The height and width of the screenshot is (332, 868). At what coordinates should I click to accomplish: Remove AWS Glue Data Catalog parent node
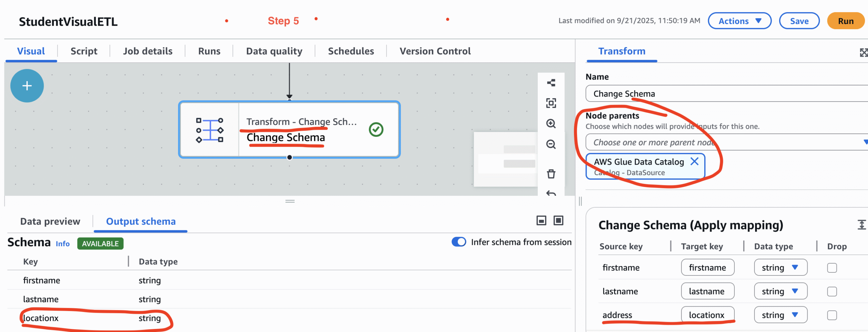click(694, 161)
